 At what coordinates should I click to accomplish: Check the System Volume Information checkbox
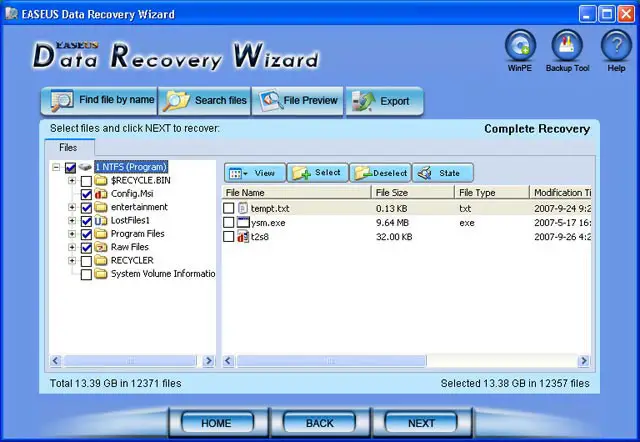click(86, 274)
